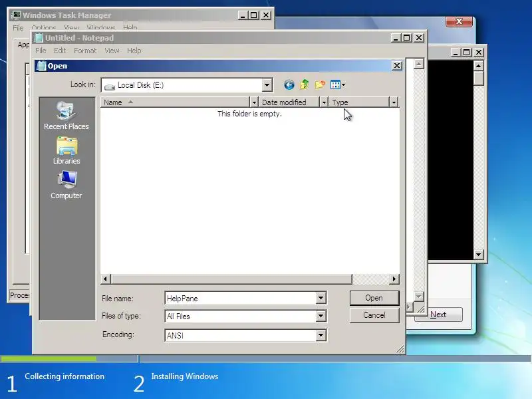The width and height of the screenshot is (532, 399).
Task: Maximize the Notepad window
Action: pyautogui.click(x=407, y=38)
